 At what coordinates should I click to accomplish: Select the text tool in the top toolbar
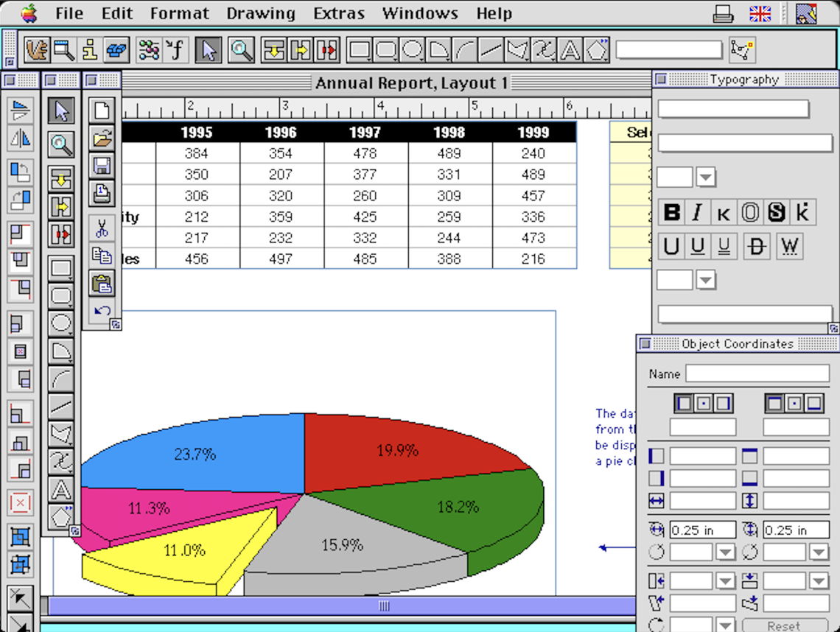tap(570, 50)
